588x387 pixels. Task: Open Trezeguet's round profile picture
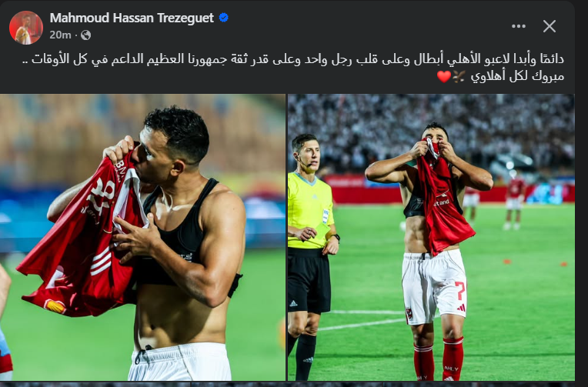[26, 28]
